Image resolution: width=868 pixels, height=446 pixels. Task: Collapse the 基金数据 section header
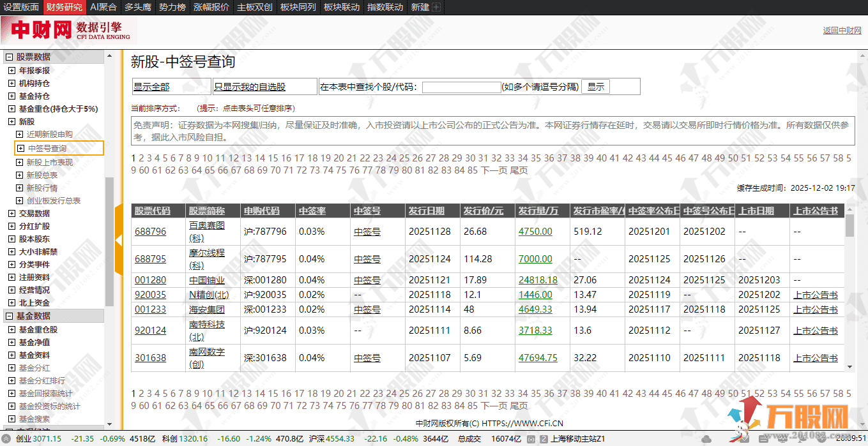pos(10,316)
